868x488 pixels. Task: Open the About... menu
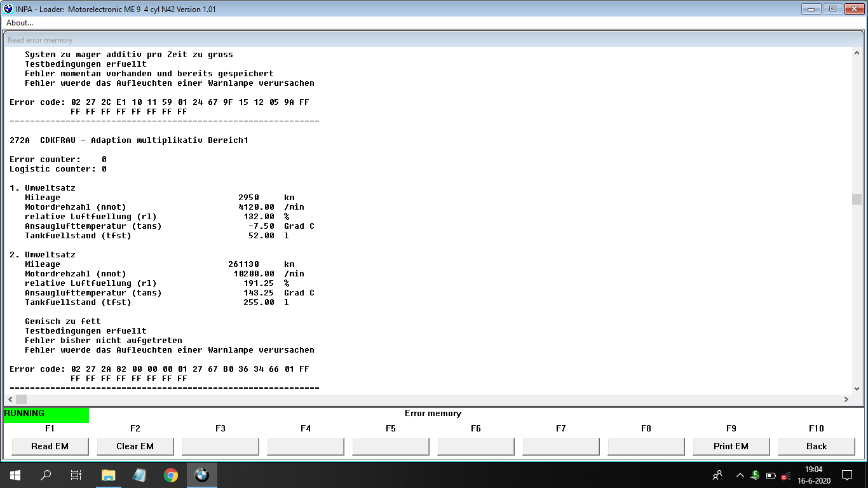click(20, 23)
